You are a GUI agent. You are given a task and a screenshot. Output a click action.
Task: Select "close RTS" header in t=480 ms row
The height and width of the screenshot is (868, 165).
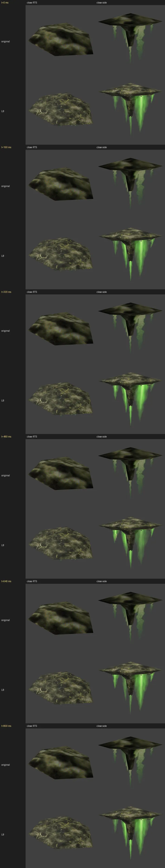pyautogui.click(x=32, y=436)
